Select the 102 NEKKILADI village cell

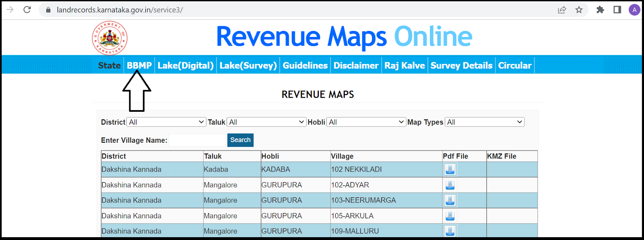[x=386, y=170]
